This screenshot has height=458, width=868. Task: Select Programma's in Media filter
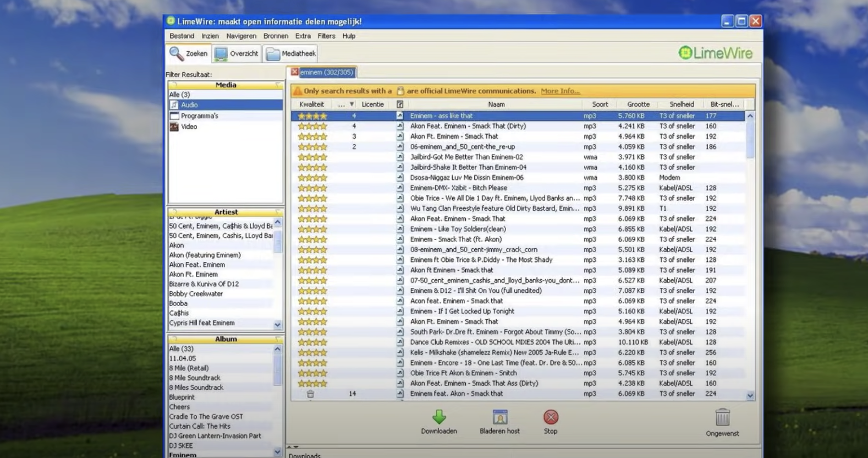click(226, 116)
